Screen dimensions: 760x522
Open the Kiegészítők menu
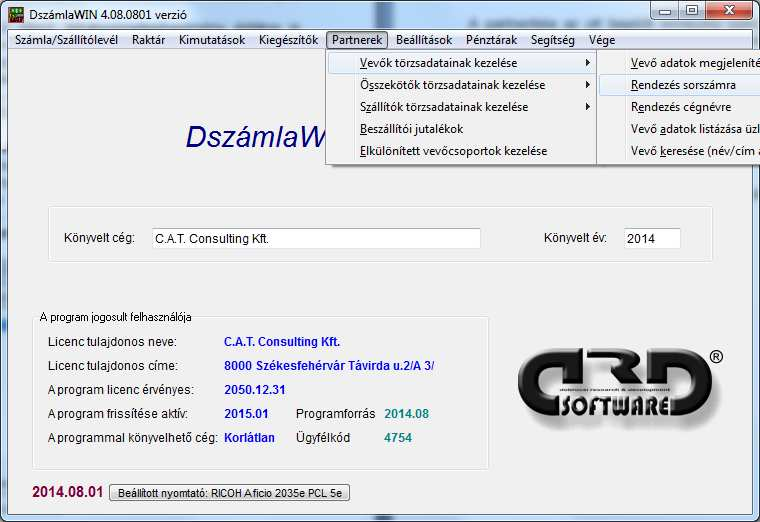[288, 40]
